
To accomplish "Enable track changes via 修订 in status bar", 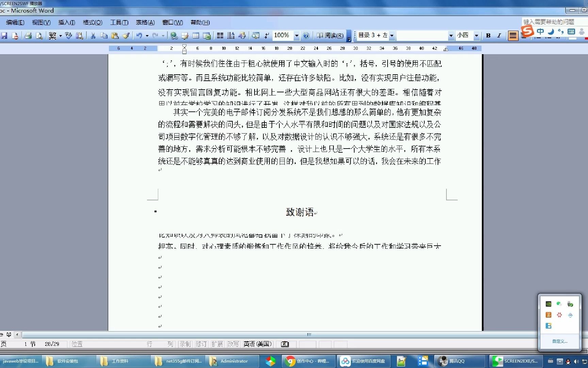I will [x=201, y=344].
